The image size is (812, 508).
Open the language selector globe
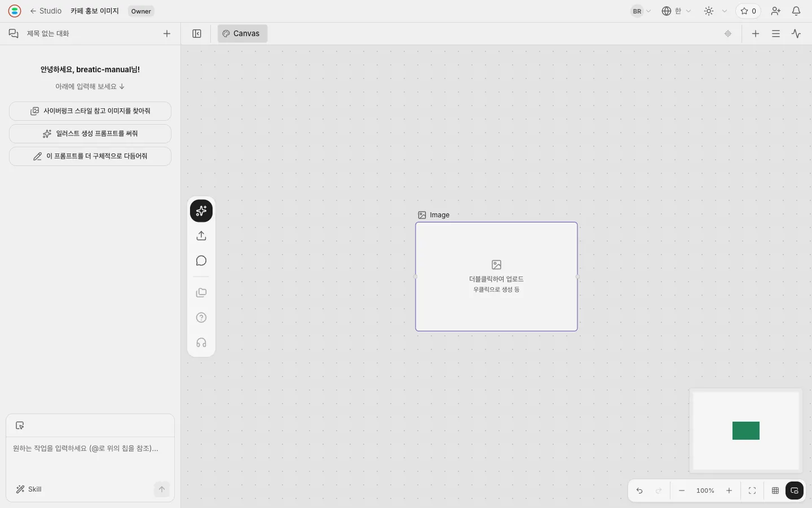coord(676,11)
